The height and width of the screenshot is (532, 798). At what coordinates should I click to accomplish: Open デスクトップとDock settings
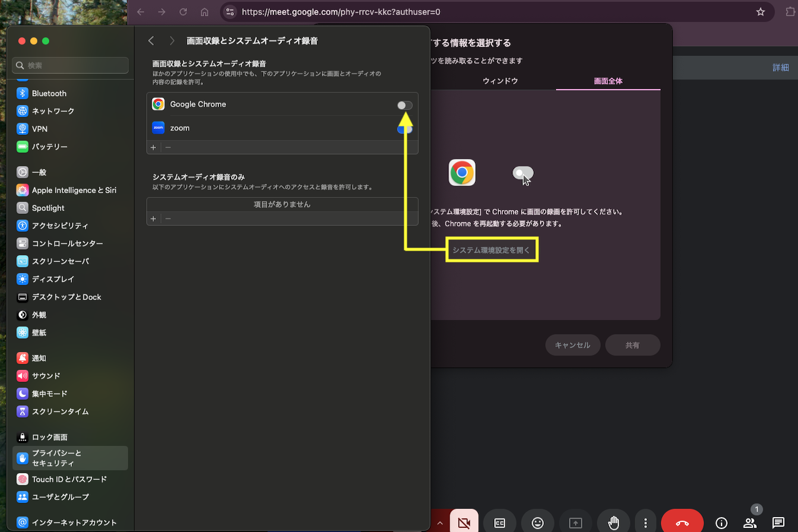(x=70, y=297)
